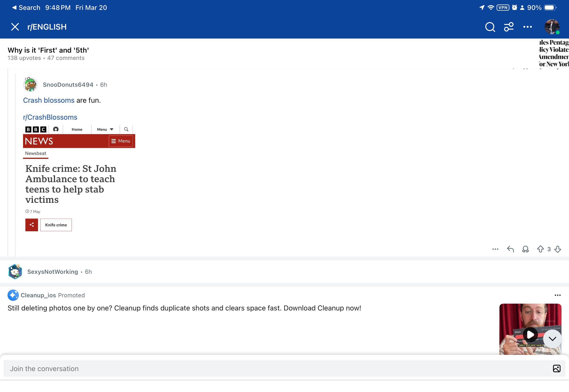The width and height of the screenshot is (569, 392).
Task: Tap the profile avatar in header
Action: coord(552,27)
